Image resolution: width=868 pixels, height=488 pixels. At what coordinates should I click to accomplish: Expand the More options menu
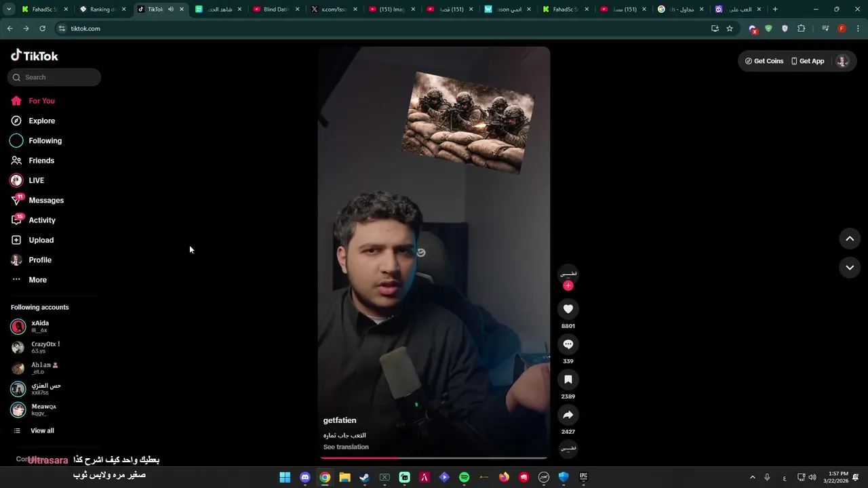pyautogui.click(x=29, y=280)
